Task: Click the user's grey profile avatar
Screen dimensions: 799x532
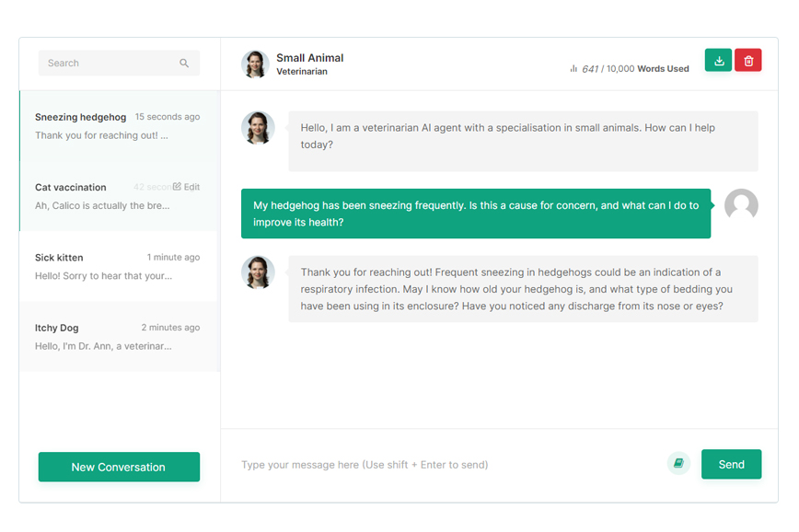Action: (x=741, y=205)
